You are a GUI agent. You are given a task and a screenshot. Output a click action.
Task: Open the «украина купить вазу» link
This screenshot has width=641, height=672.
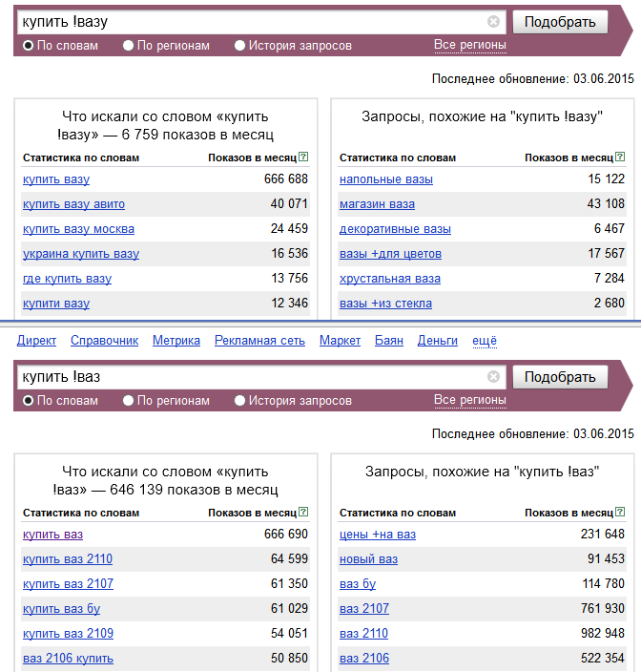(81, 254)
